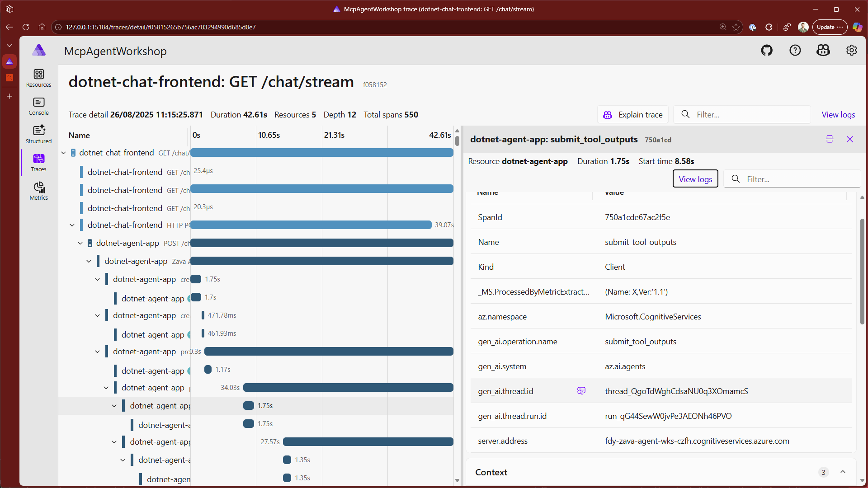
Task: Collapse the dotnet-agent-app POST span
Action: (x=80, y=243)
